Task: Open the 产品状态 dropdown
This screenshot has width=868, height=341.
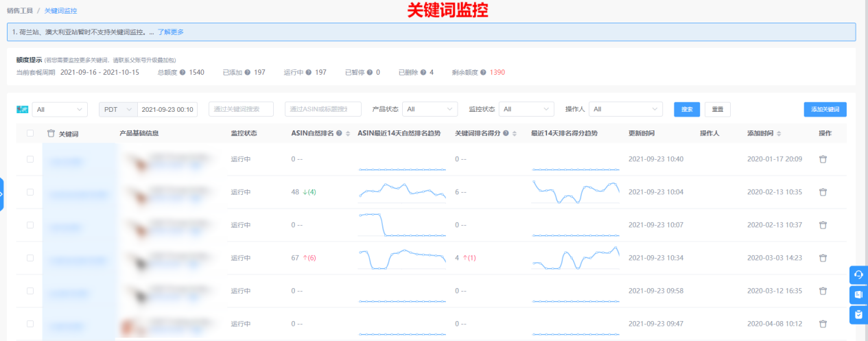Action: click(x=430, y=109)
